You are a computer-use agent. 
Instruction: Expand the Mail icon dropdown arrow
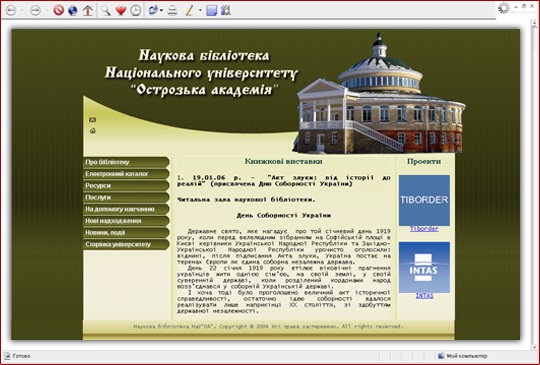click(x=161, y=10)
